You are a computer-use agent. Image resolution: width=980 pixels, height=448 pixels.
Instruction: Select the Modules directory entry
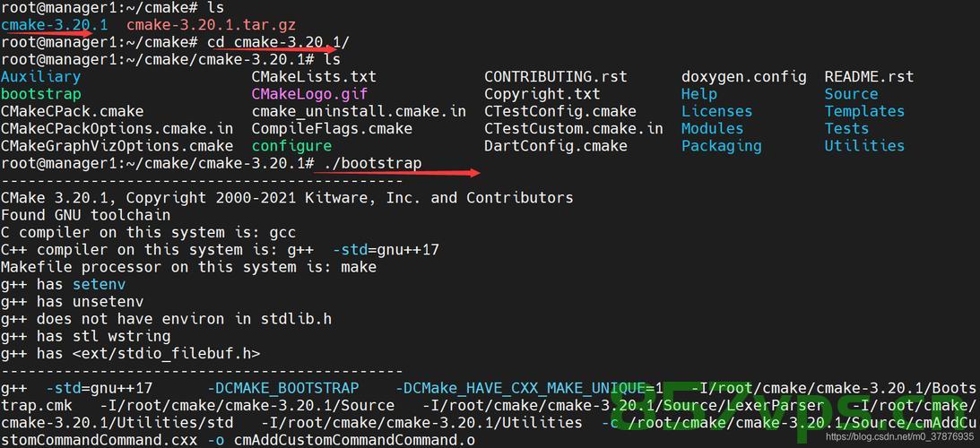(713, 129)
